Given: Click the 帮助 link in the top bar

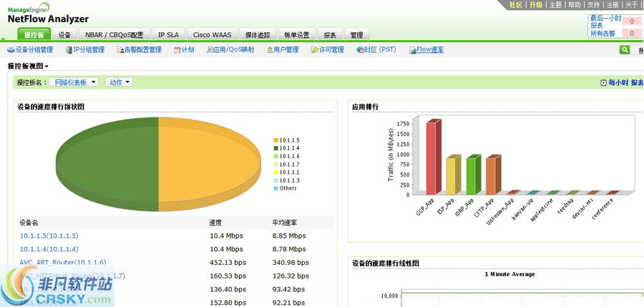Looking at the screenshot, I should click(x=575, y=5).
